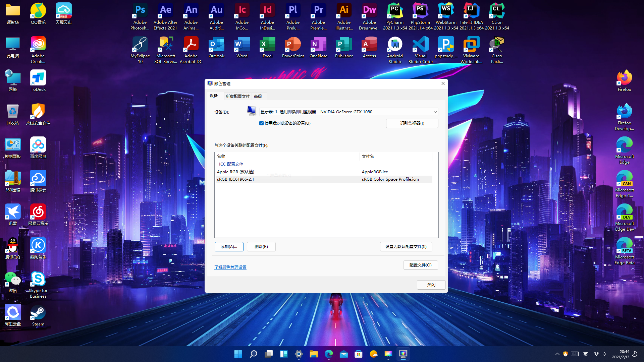Open Microsoft Edge from the taskbar
Viewport: 644px width, 362px height.
pyautogui.click(x=329, y=354)
